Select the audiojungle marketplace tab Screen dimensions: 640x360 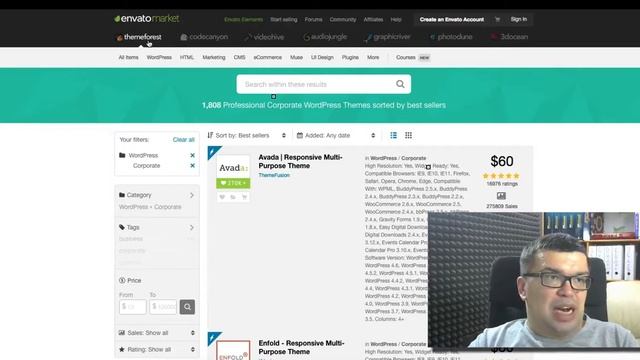[x=325, y=37]
